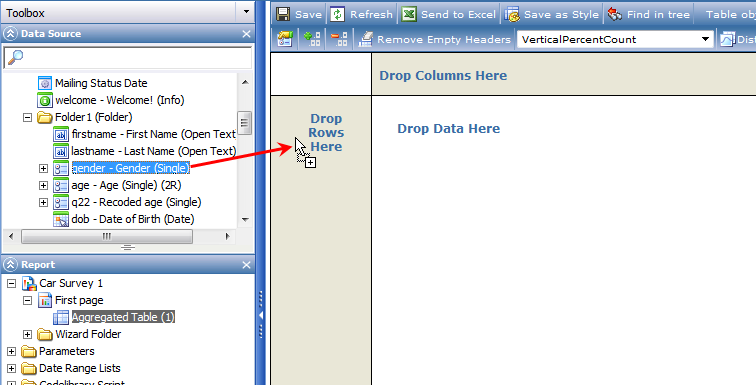Click Save as Style button

(x=552, y=14)
